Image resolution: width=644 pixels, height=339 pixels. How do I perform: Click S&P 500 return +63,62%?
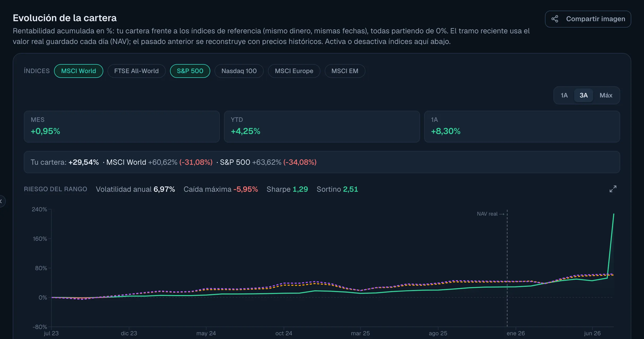[267, 162]
